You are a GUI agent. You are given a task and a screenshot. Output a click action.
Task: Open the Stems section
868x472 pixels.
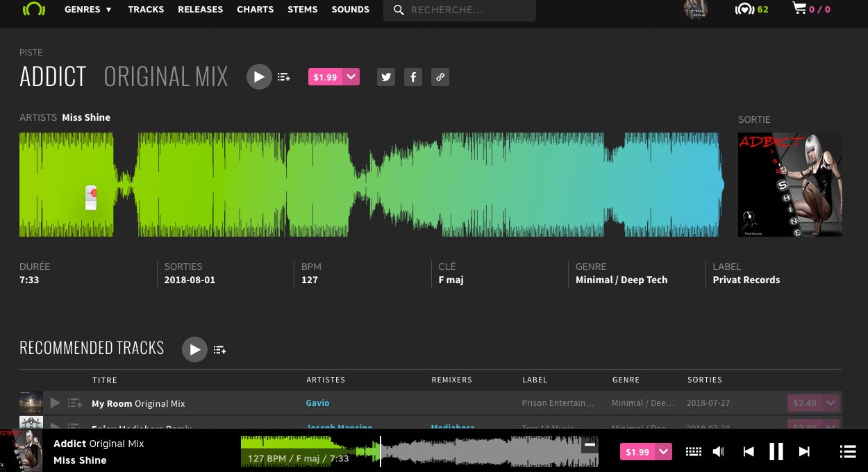click(x=302, y=10)
